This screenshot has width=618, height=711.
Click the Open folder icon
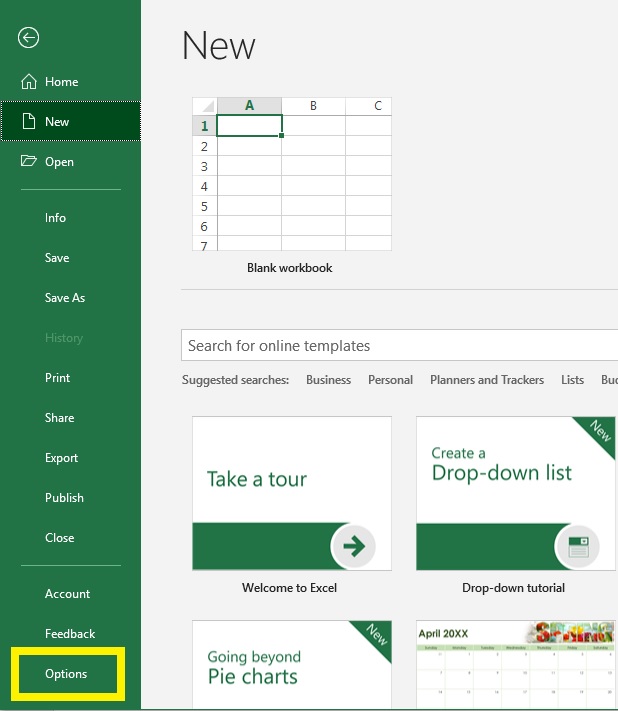point(29,161)
